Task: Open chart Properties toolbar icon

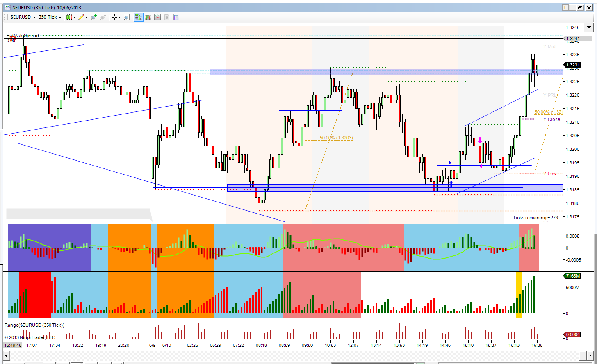Action: 176,17
